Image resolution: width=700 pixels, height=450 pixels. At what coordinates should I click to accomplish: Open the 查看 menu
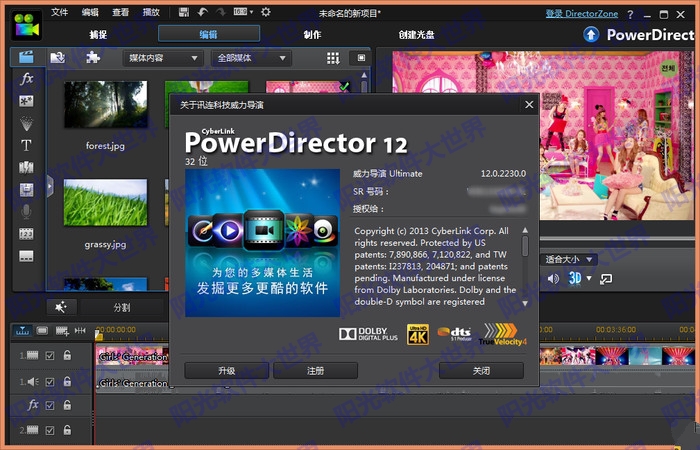pyautogui.click(x=120, y=12)
